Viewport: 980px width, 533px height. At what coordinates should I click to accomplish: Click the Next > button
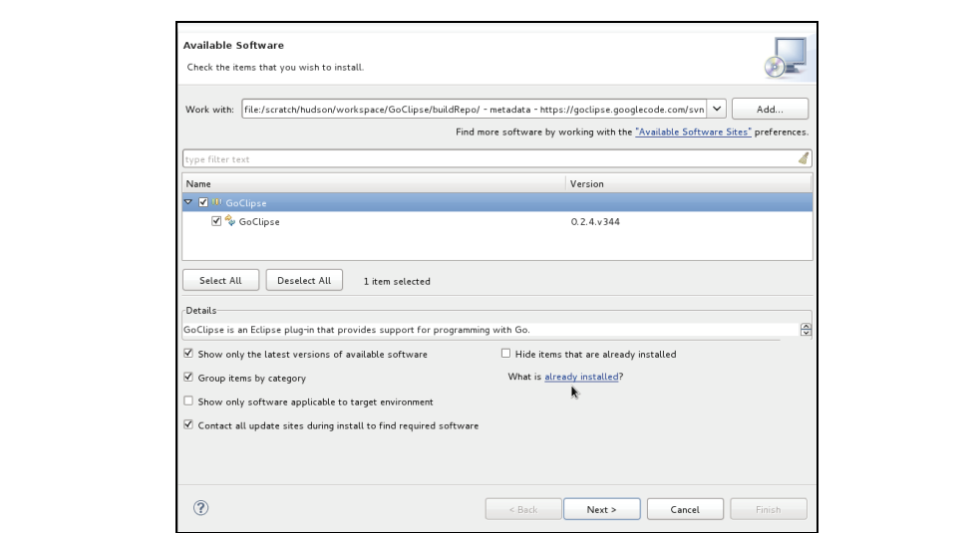pos(602,509)
